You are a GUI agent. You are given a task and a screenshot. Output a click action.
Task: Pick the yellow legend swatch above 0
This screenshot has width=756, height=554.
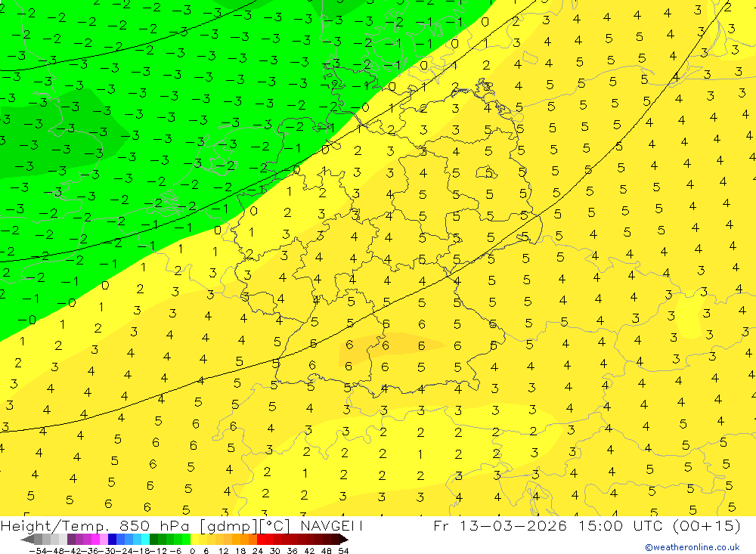coord(195,539)
